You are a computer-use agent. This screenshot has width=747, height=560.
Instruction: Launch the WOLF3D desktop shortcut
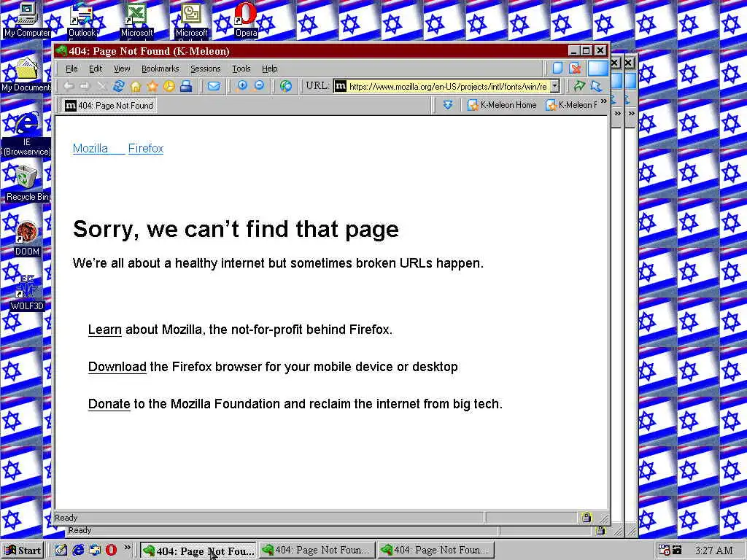27,294
